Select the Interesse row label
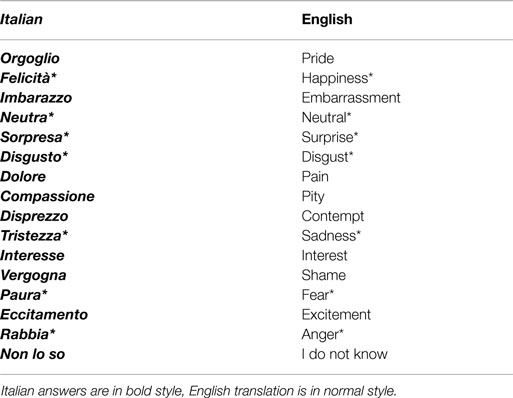Image resolution: width=513 pixels, height=398 pixels. tap(32, 255)
